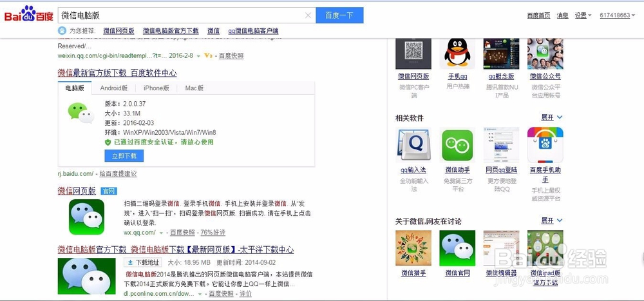The width and height of the screenshot is (644, 301).
Task: Click the 微信网页版 result logo image
Action: [86, 217]
